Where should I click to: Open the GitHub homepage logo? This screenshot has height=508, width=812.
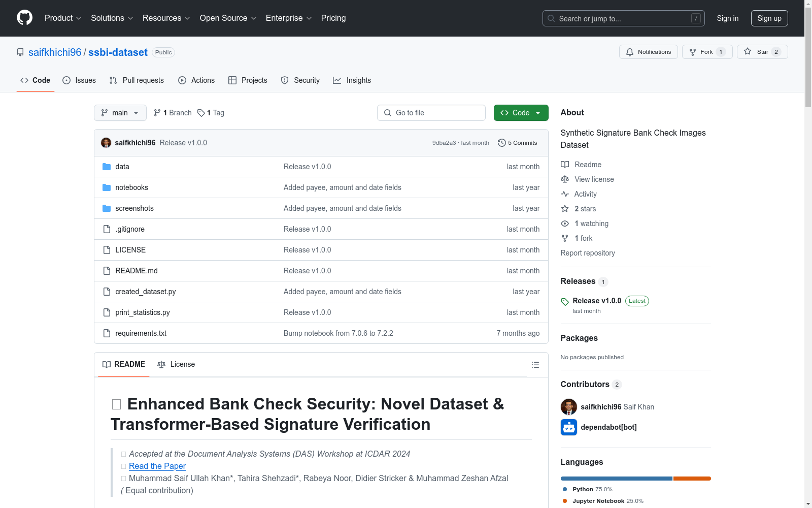coord(24,18)
